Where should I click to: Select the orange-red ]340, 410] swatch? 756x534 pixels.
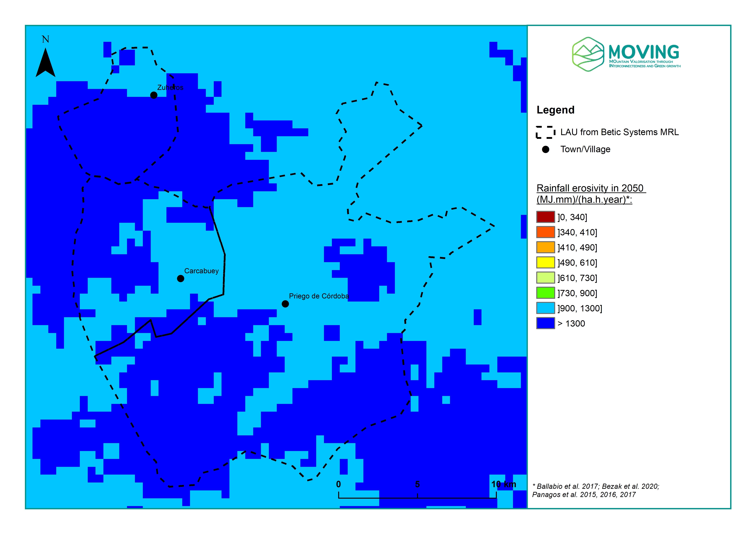[545, 232]
